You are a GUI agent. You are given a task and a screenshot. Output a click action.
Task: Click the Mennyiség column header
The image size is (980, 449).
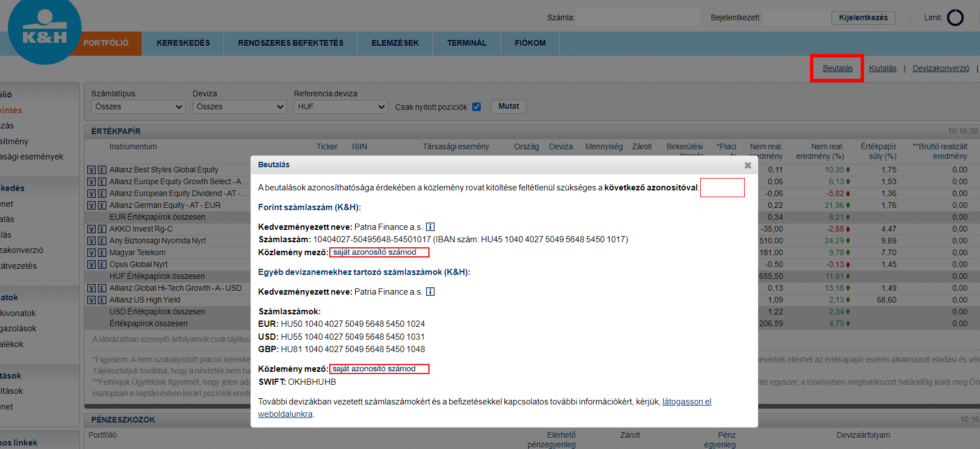[x=604, y=146]
